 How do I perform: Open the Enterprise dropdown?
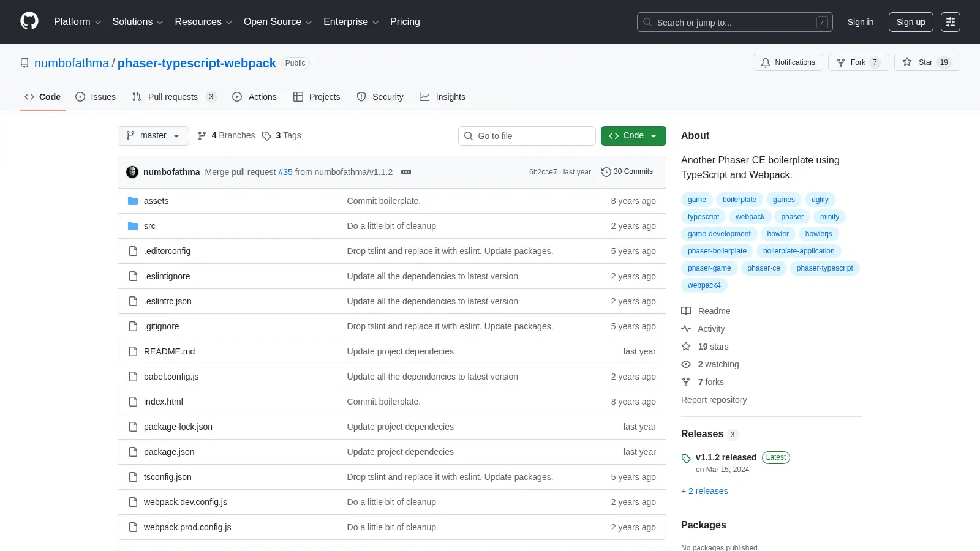(351, 22)
